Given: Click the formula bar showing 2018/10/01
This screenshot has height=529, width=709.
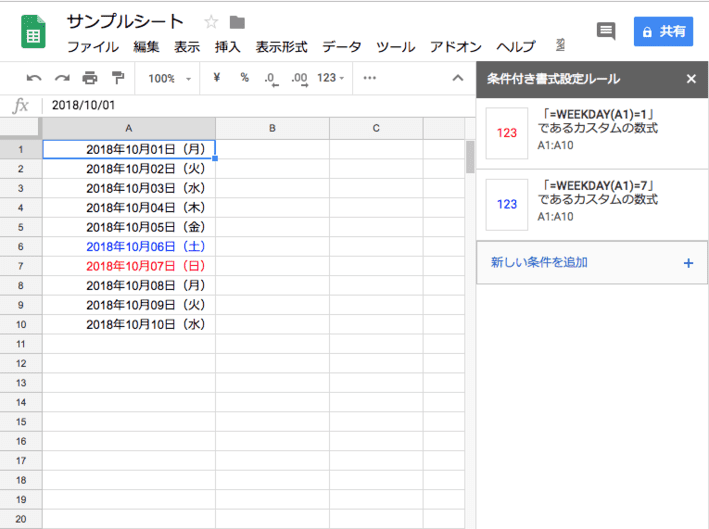Looking at the screenshot, I should pos(250,105).
